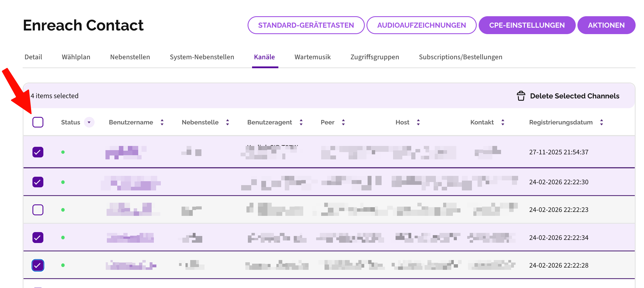Click the trash icon for deleting channels
This screenshot has height=288, width=644.
[521, 96]
